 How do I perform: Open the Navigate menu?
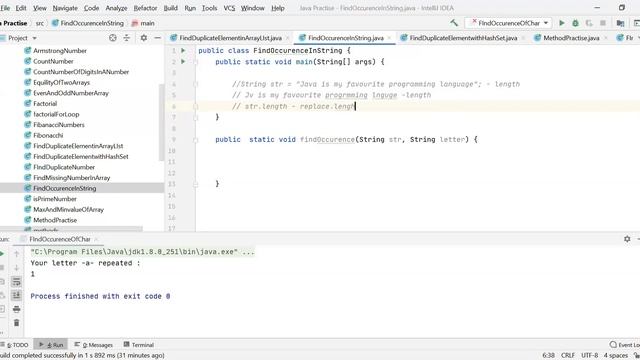click(65, 8)
